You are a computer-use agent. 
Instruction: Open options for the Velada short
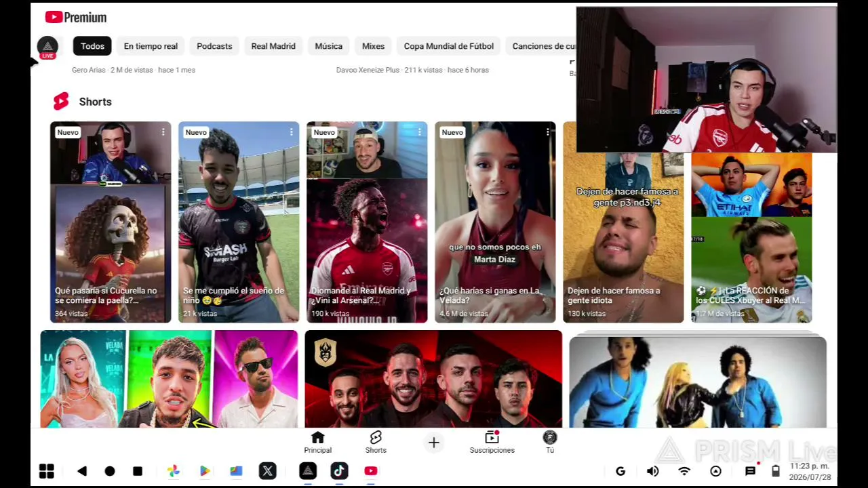coord(548,132)
